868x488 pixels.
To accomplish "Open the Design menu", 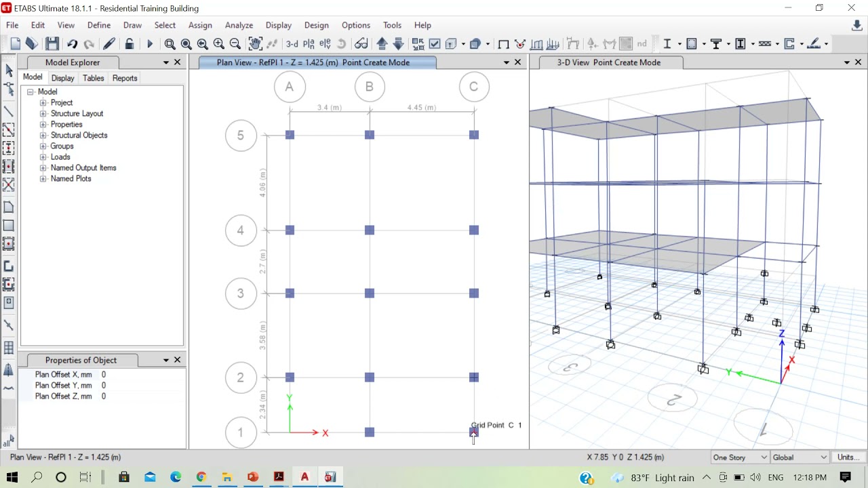I will [316, 25].
